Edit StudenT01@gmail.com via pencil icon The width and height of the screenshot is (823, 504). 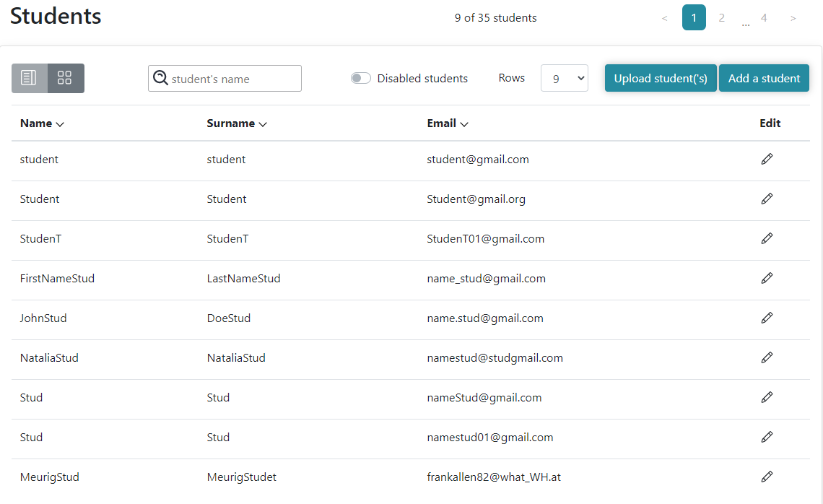pos(767,238)
